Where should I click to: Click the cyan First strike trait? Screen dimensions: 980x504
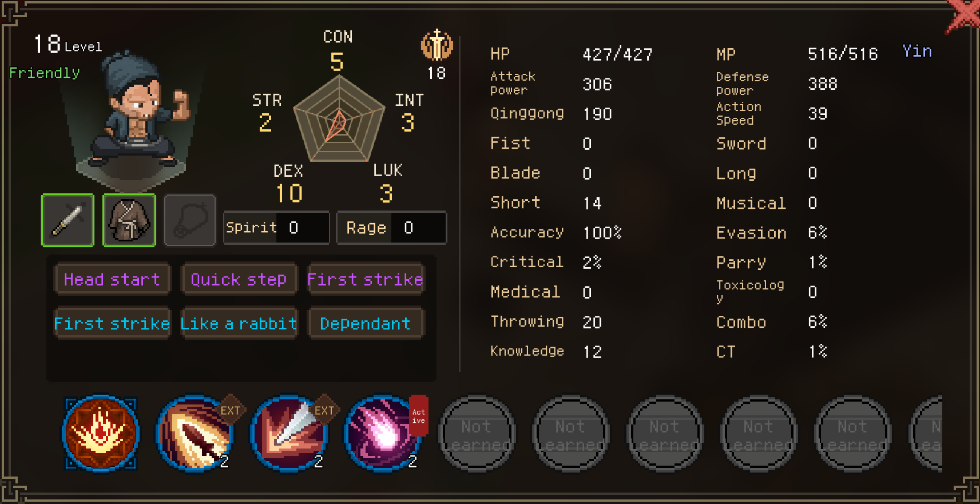point(112,323)
